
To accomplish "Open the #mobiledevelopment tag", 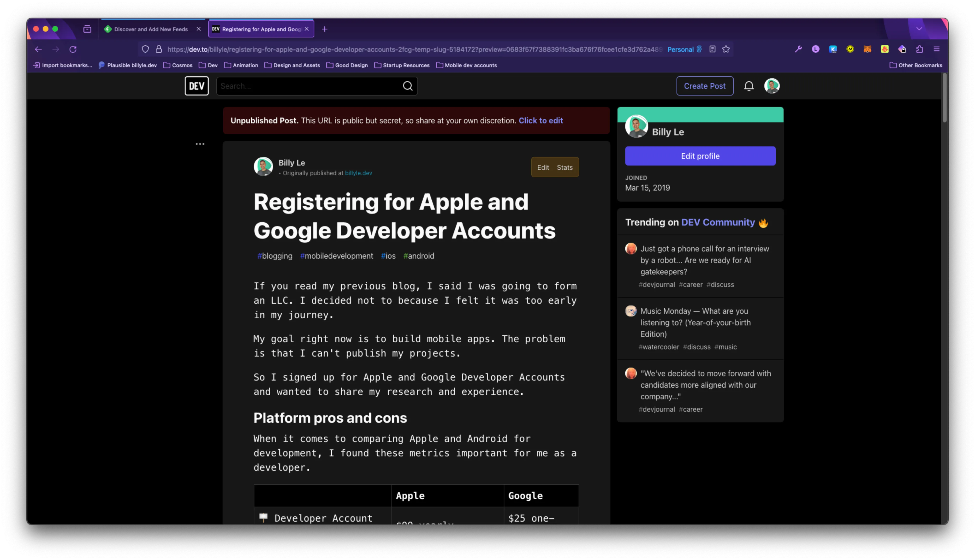I will pos(336,256).
